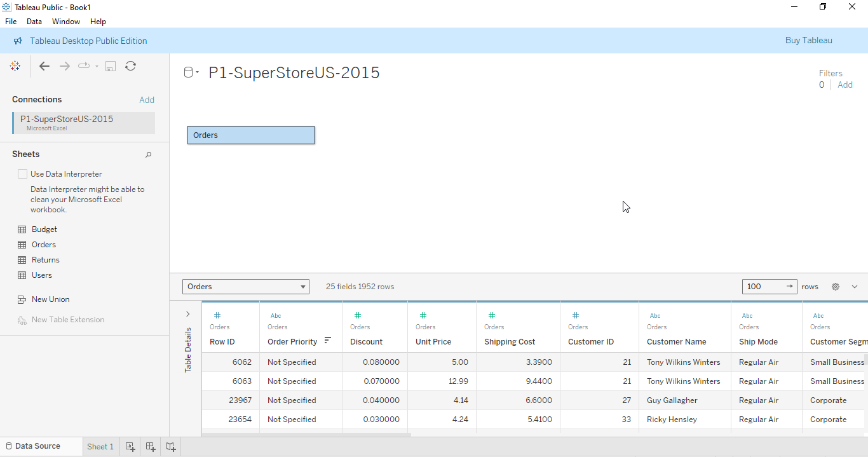Open the redo options dropdown arrow
868x457 pixels.
97,66
